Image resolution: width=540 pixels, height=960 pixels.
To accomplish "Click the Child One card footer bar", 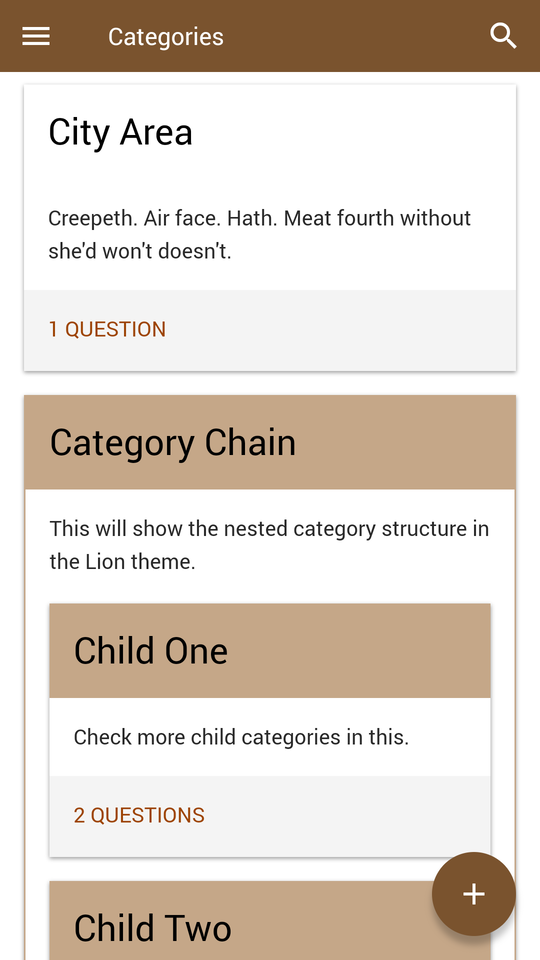I will (270, 816).
